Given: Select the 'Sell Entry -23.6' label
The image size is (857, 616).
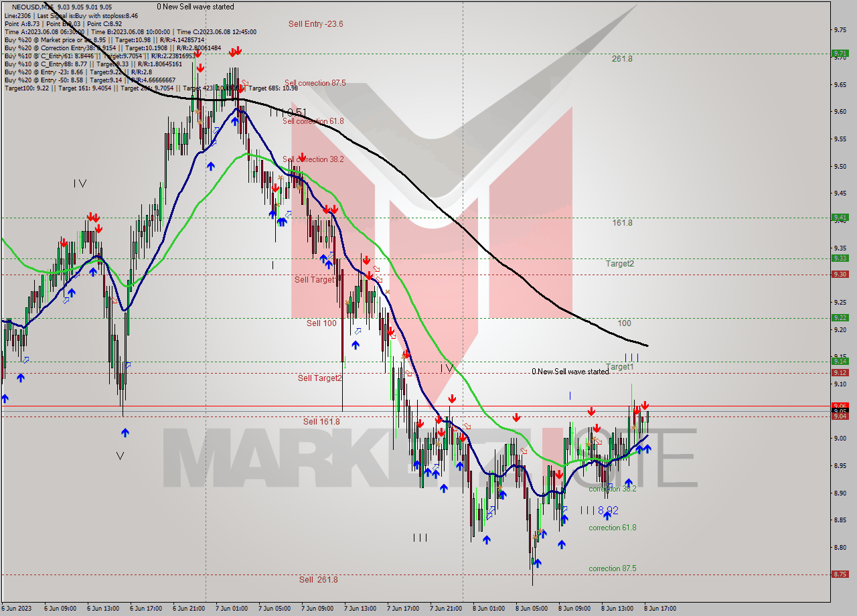Looking at the screenshot, I should [x=316, y=24].
